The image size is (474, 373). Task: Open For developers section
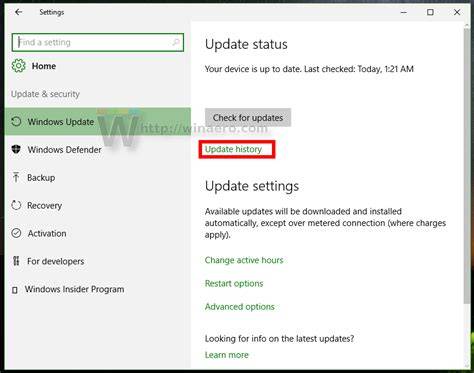[x=98, y=261]
